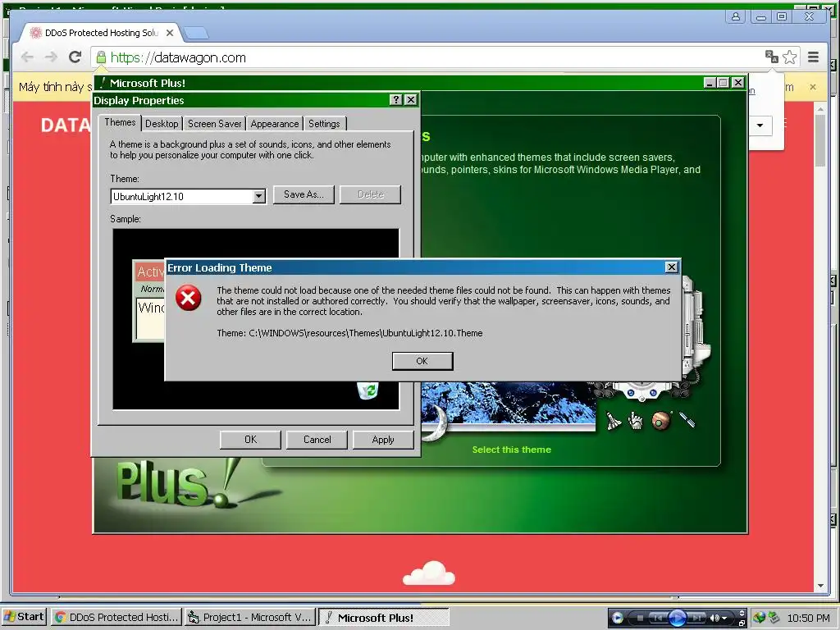Open the Screen Saver tab
This screenshot has height=630, width=840.
pos(214,124)
